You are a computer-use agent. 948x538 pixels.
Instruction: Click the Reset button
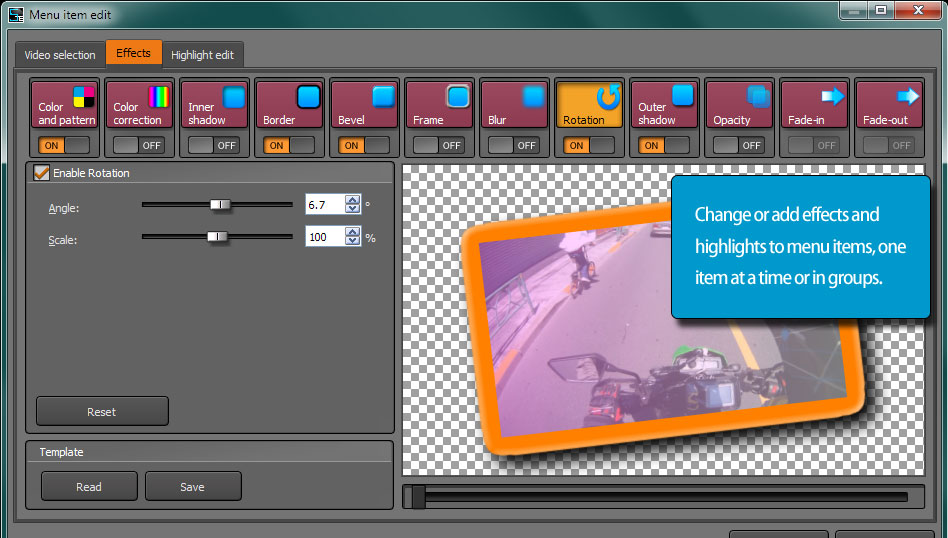[102, 411]
